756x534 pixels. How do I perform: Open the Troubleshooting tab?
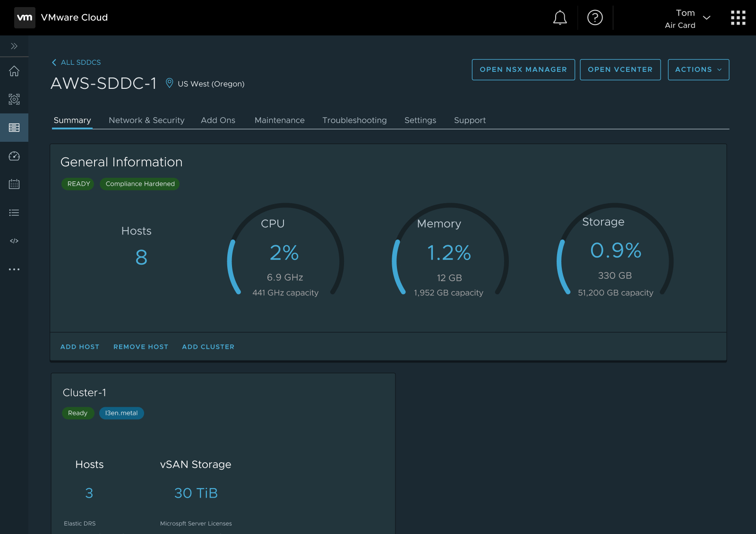click(x=354, y=120)
